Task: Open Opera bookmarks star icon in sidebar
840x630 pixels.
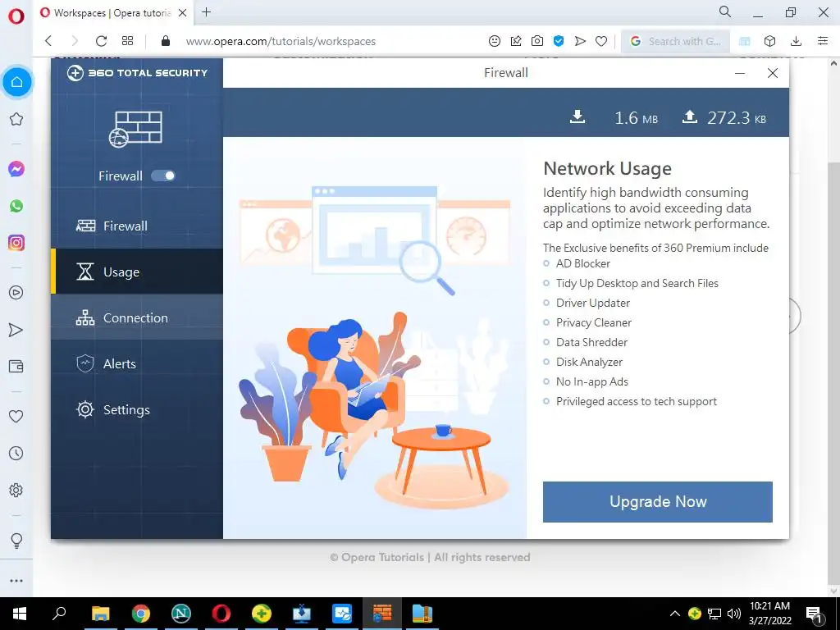Action: point(16,119)
